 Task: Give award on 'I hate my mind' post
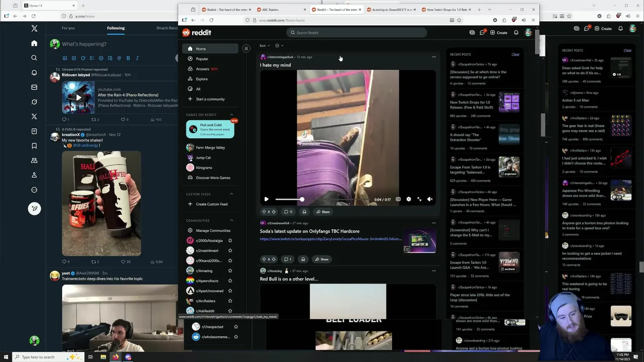(x=304, y=212)
